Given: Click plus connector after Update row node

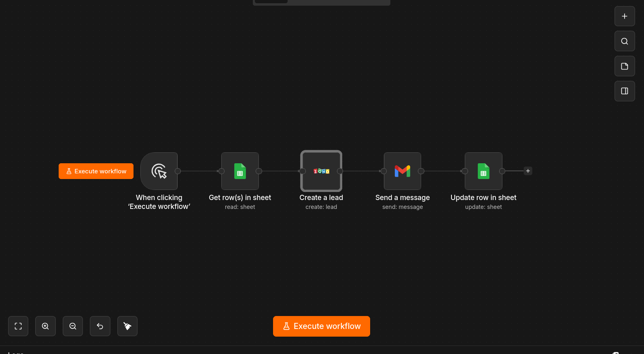Looking at the screenshot, I should click(x=528, y=171).
